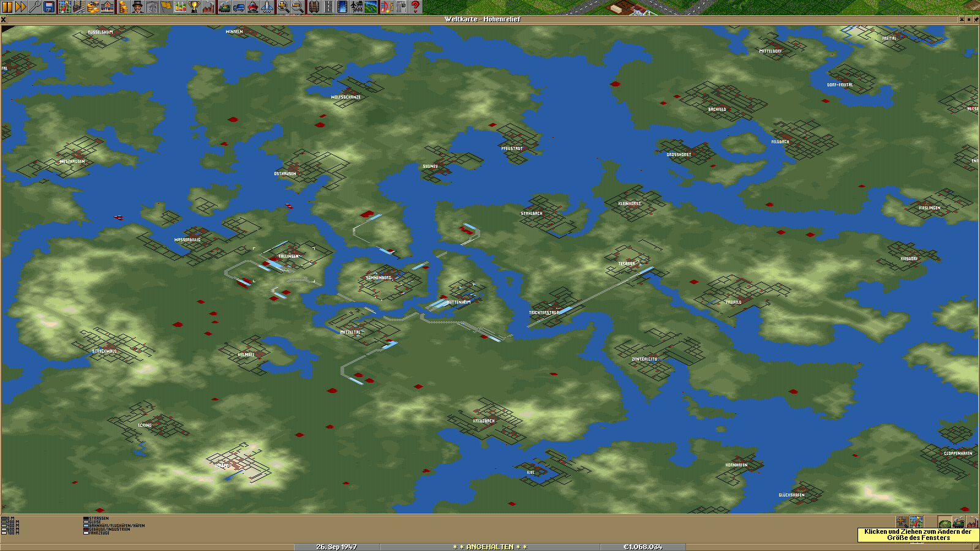Click the Gebäude/Industrien red legend swatch
The width and height of the screenshot is (980, 551).
(x=86, y=529)
